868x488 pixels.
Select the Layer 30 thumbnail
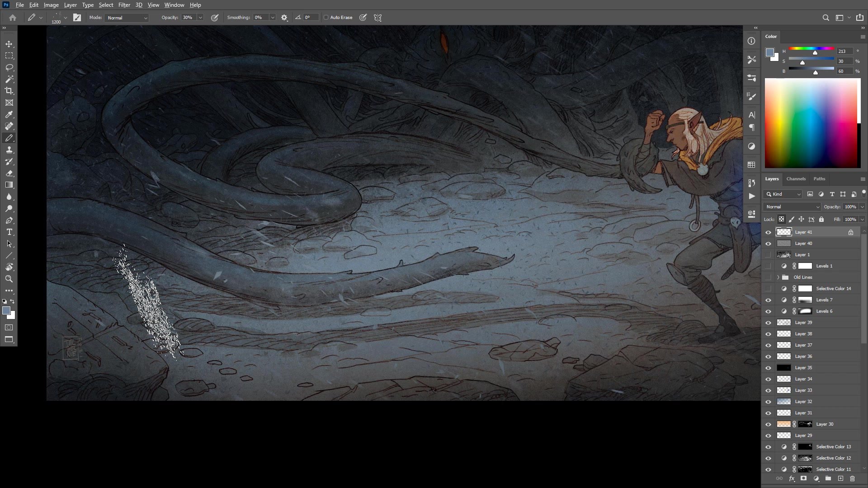(x=783, y=424)
